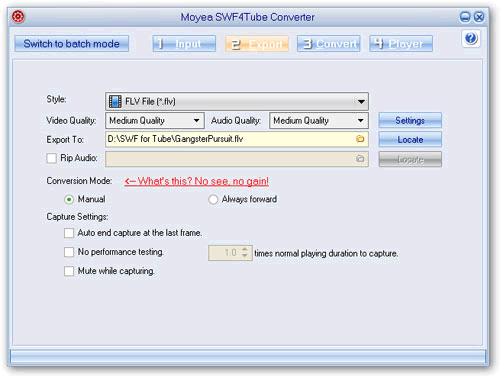
Task: Click the folder icon in Export To field
Action: pos(360,139)
